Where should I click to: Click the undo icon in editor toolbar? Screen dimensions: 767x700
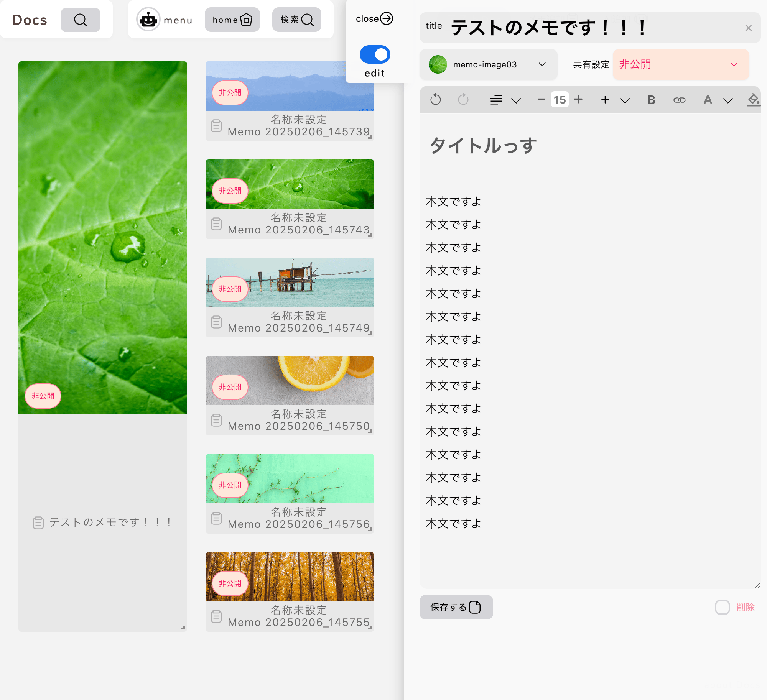[x=435, y=100]
